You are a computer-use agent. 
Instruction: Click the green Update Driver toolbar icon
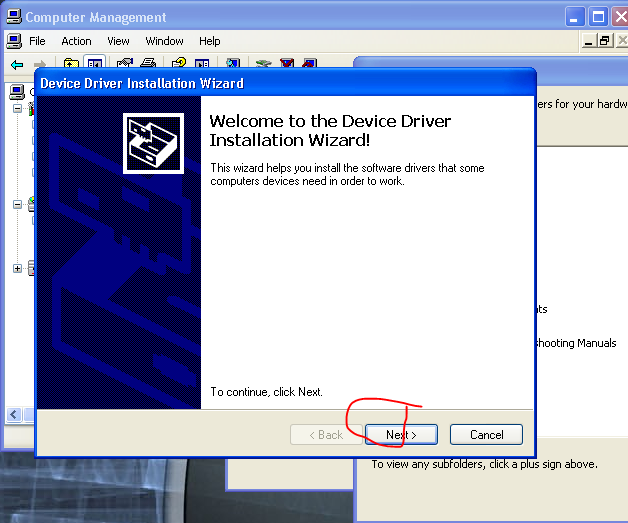tap(264, 63)
